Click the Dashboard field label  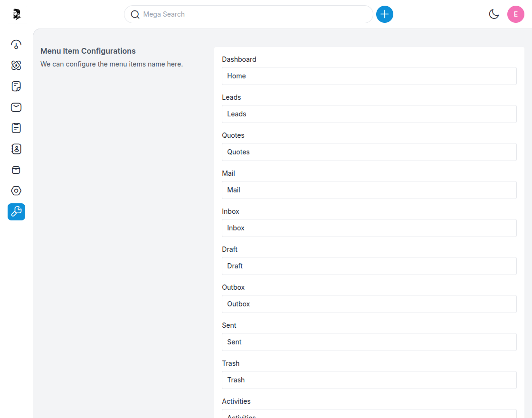(x=239, y=59)
